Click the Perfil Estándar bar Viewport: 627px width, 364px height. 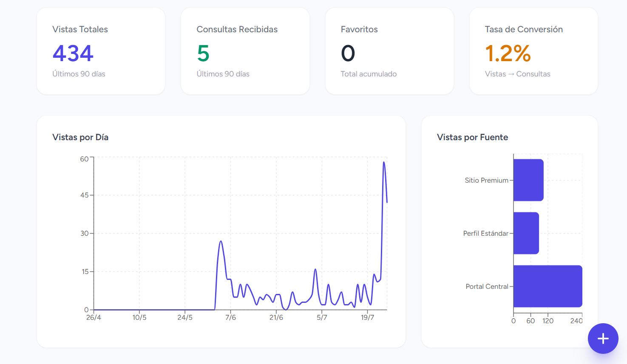click(x=526, y=233)
